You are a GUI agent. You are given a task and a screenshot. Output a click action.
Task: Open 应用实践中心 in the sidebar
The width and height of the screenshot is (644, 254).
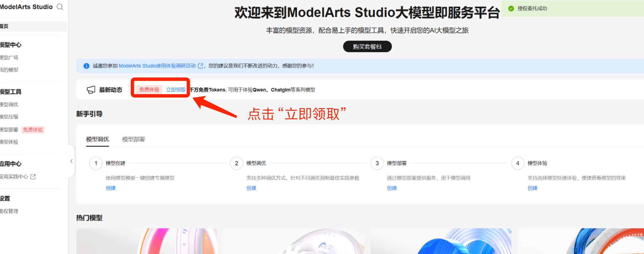(x=14, y=177)
